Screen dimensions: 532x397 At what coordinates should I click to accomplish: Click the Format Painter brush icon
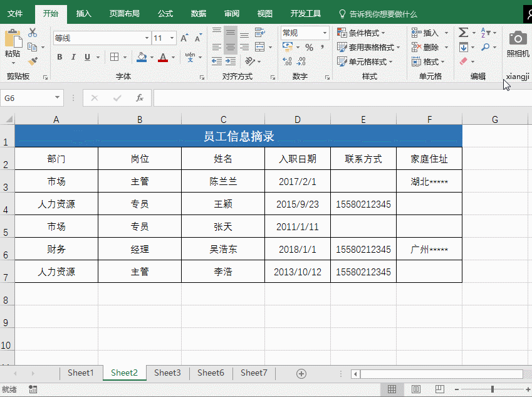tap(33, 61)
